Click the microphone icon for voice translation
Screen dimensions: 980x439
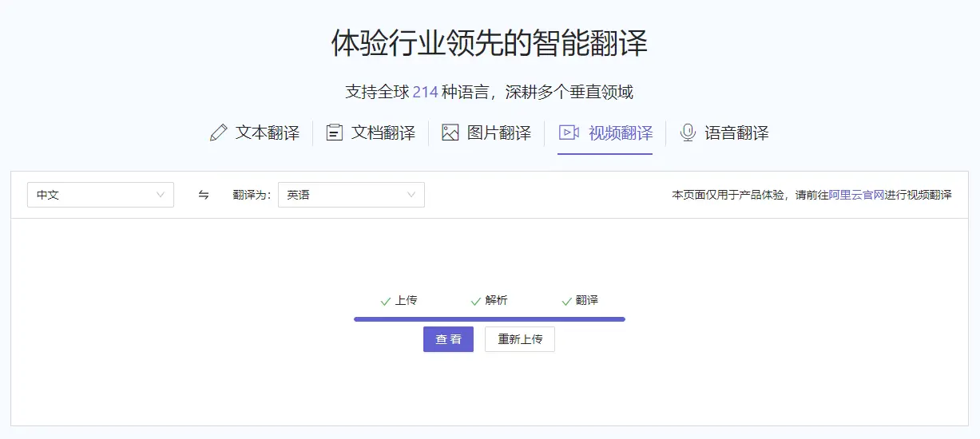point(687,132)
